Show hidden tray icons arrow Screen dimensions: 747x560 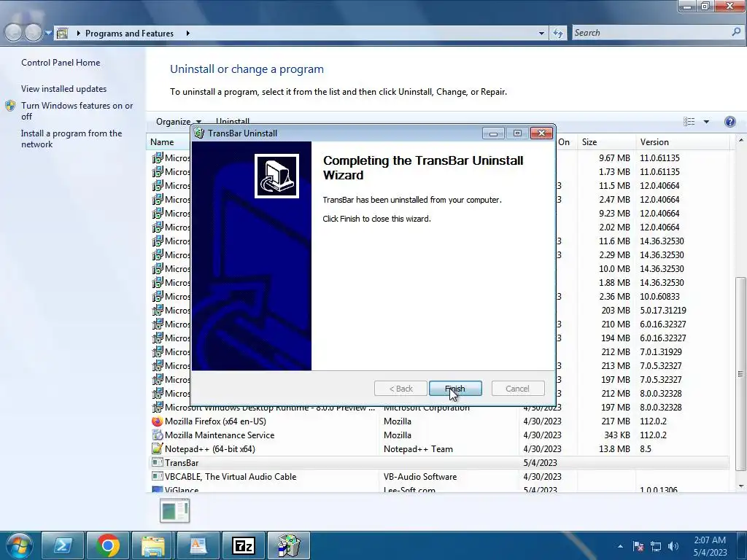click(x=620, y=546)
